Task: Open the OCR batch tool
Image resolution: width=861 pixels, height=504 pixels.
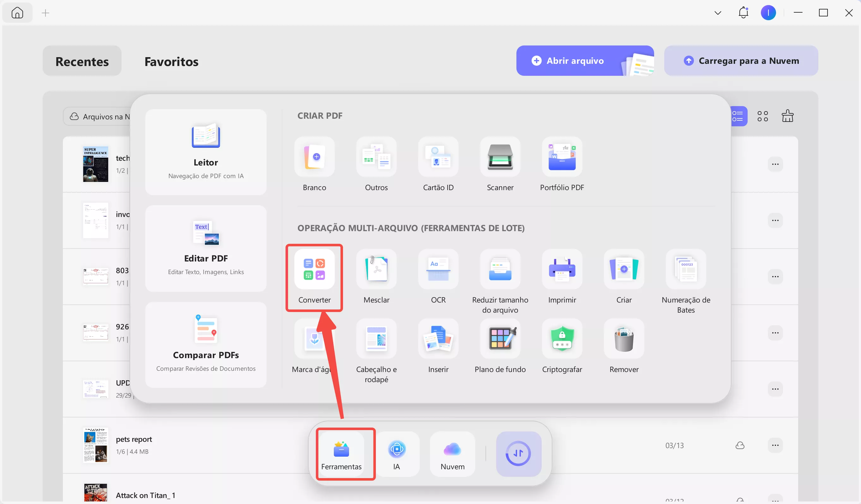Action: [438, 270]
